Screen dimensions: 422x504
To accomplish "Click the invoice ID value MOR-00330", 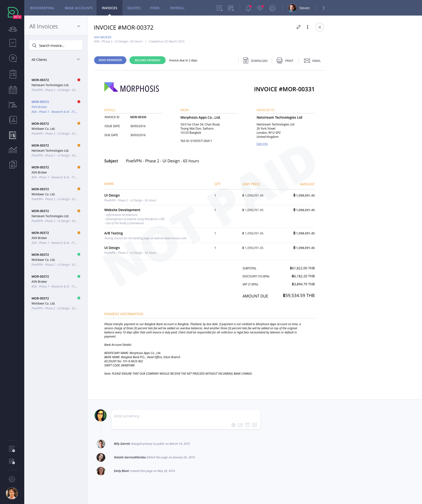I will pyautogui.click(x=138, y=117).
